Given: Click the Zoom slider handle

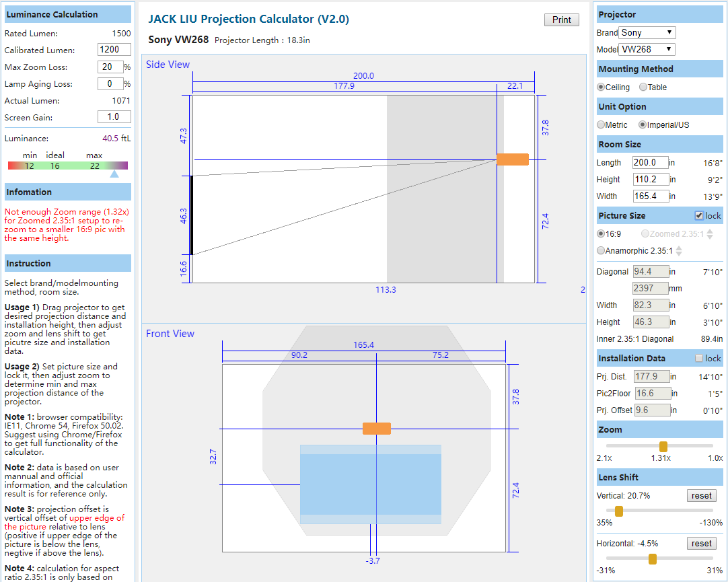Looking at the screenshot, I should (x=663, y=446).
